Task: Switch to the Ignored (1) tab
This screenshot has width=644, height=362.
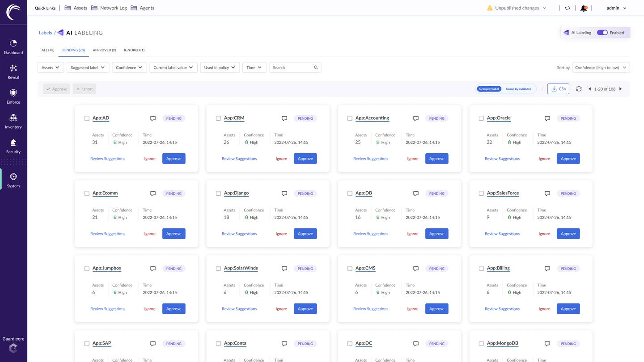Action: point(134,50)
